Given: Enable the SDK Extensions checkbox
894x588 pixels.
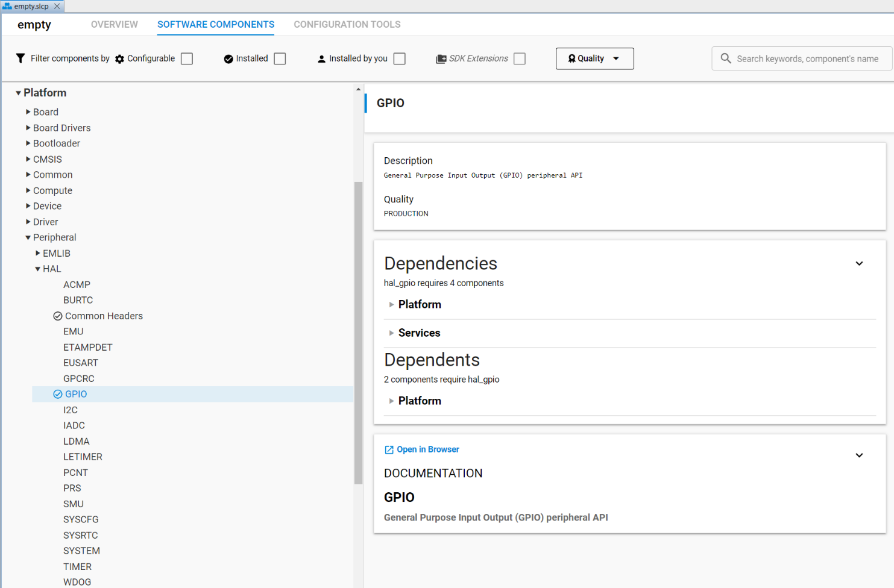Looking at the screenshot, I should pos(519,58).
